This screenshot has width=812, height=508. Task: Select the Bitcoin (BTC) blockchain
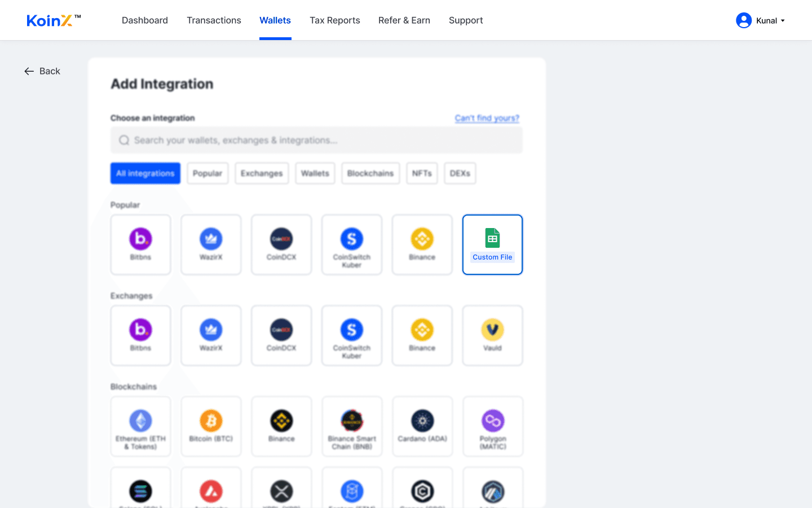pos(211,426)
